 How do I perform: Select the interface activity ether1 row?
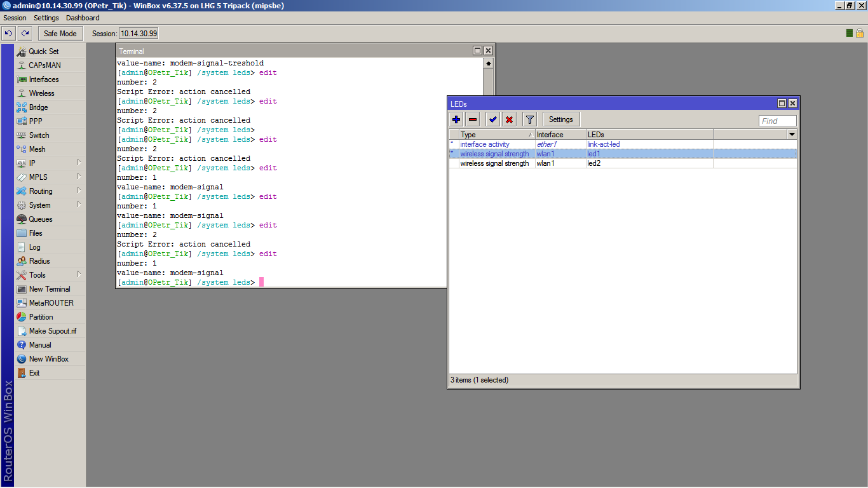pos(623,144)
